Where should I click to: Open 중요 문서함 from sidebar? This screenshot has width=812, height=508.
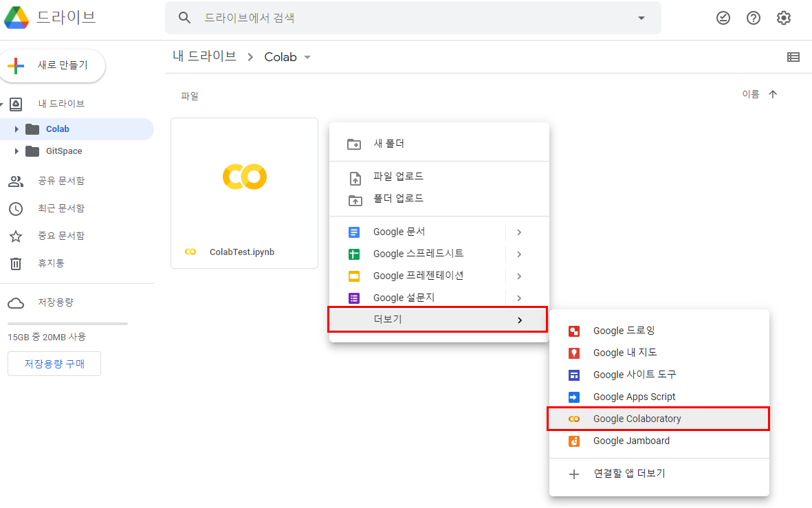[x=61, y=236]
